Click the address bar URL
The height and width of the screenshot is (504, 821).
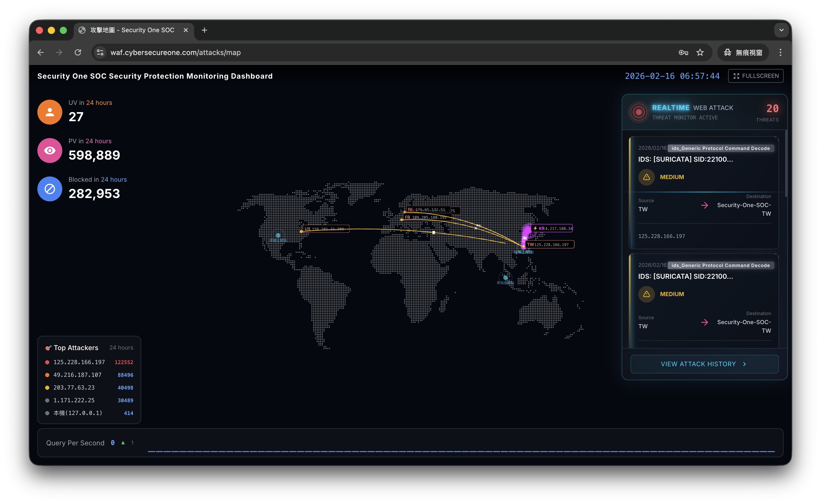point(176,52)
